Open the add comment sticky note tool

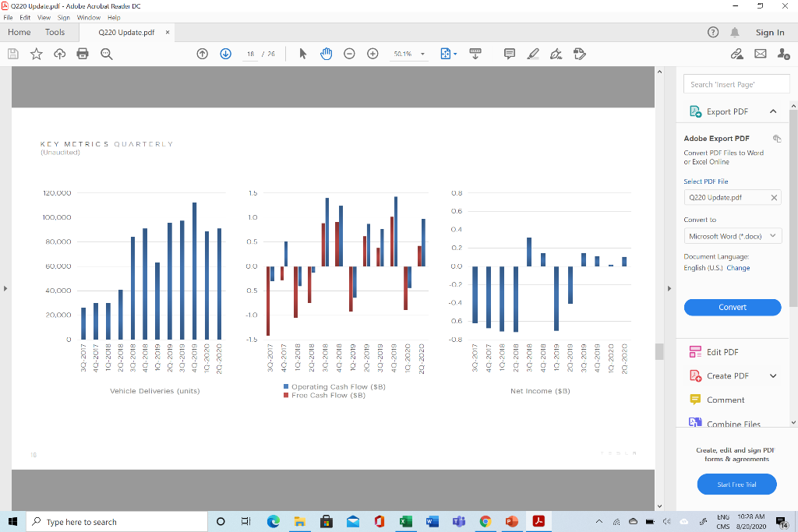point(509,54)
